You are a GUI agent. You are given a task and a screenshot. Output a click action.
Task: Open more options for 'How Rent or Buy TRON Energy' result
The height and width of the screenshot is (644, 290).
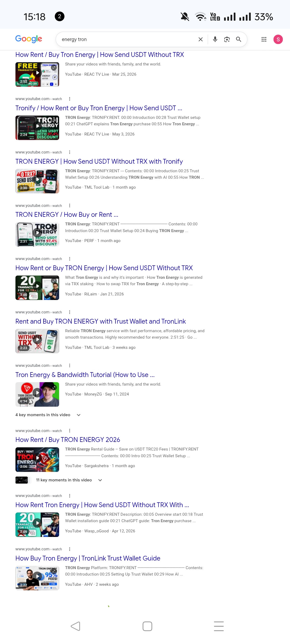pyautogui.click(x=70, y=259)
